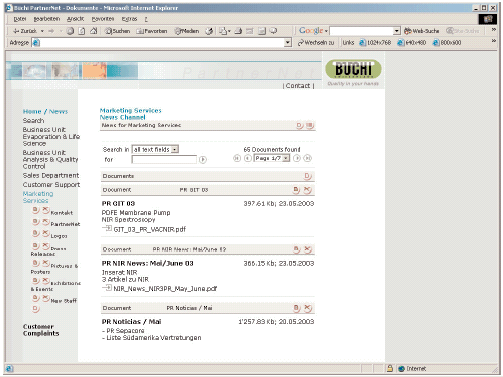Screen dimensions: 503x377
Task: Click the new document icon in Documents bar
Action: click(x=307, y=176)
